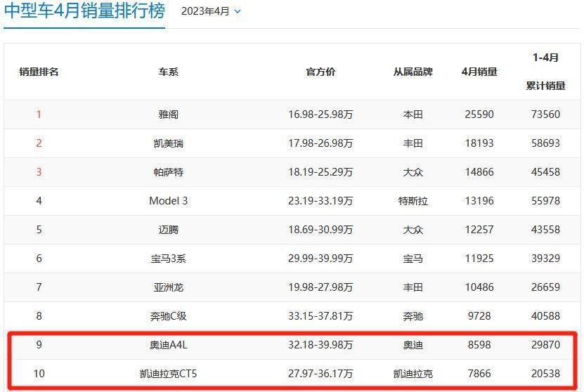Click rank number 1 in 雅阁 row
Screen dimensions: 584x392
[x=39, y=115]
